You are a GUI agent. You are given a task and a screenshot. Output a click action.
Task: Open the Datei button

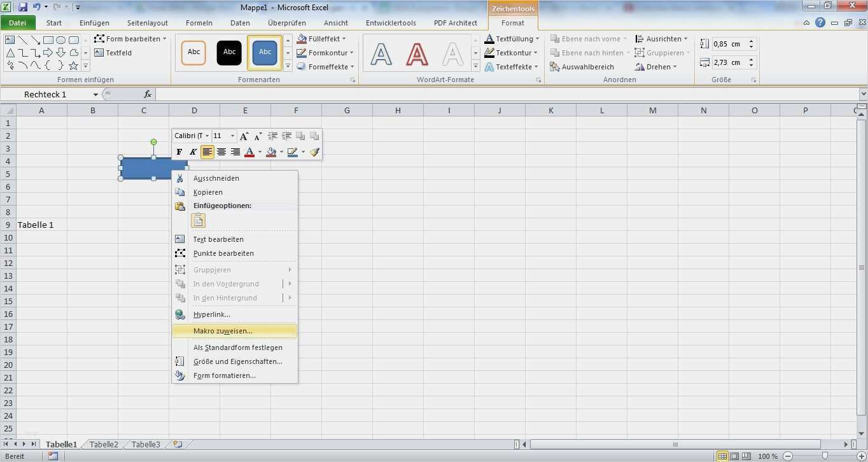tap(18, 23)
